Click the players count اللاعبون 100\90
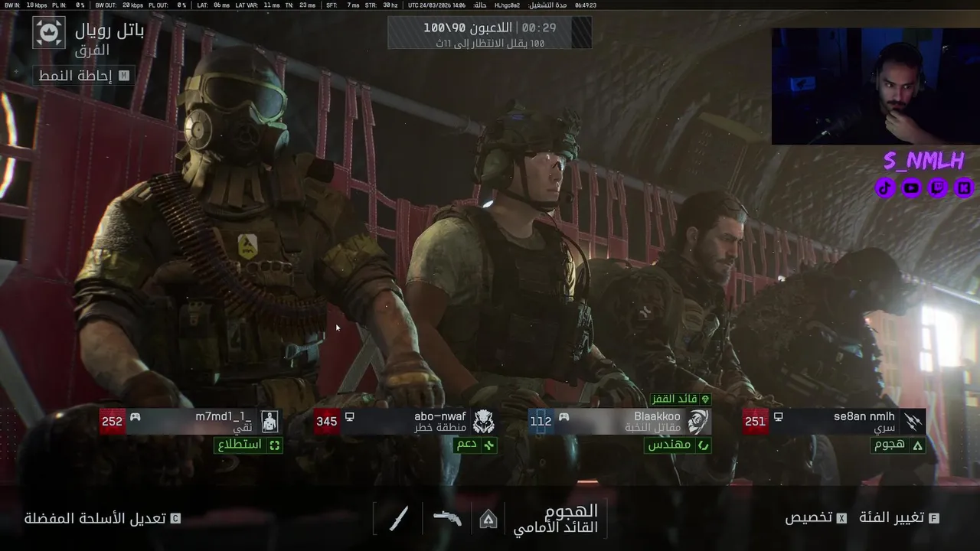This screenshot has height=551, width=980. pyautogui.click(x=469, y=28)
